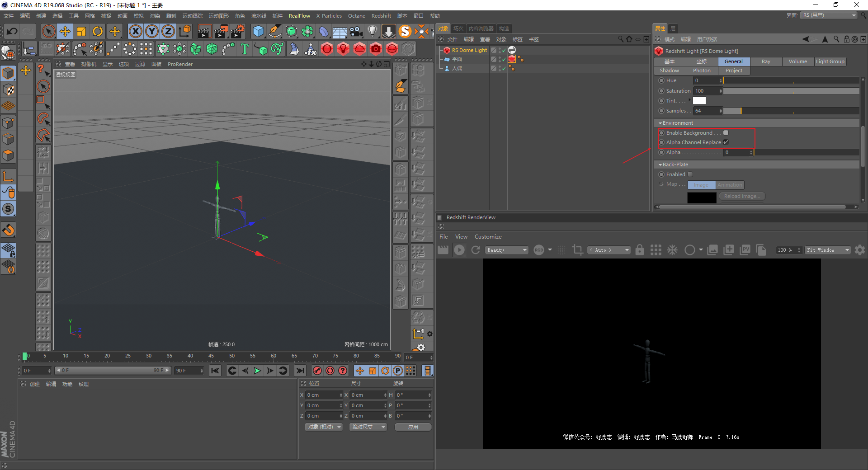Click the RenderView snowflake freeze icon

click(673, 250)
